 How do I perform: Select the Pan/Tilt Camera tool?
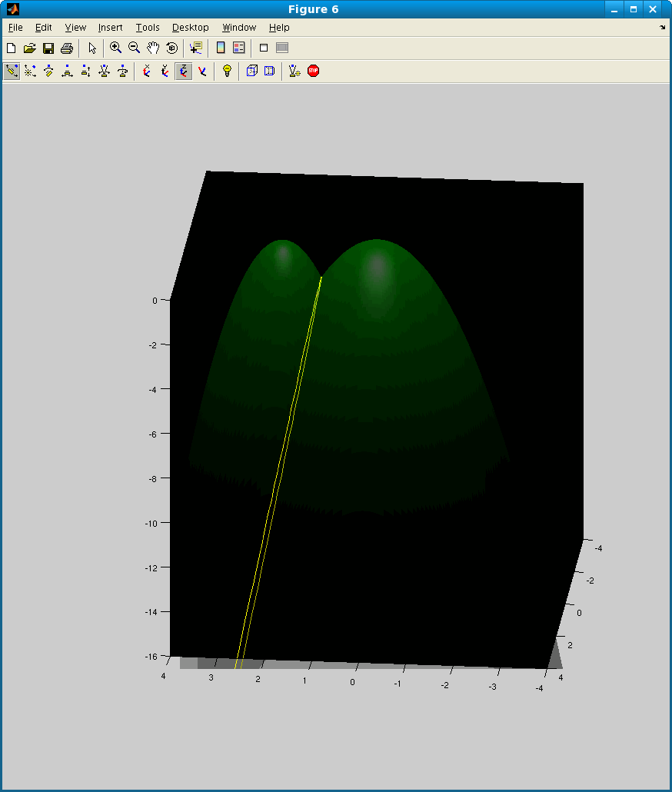coord(48,72)
